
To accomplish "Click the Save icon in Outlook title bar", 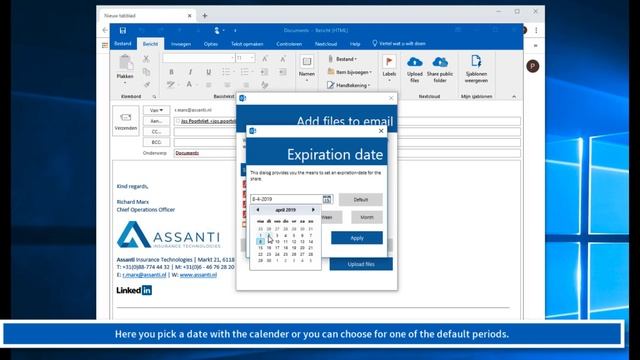I will pyautogui.click(x=122, y=30).
